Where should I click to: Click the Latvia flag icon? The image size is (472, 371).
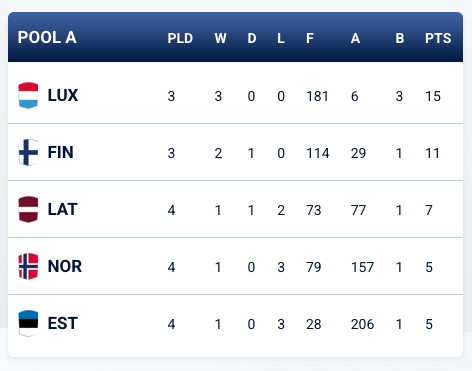(28, 209)
